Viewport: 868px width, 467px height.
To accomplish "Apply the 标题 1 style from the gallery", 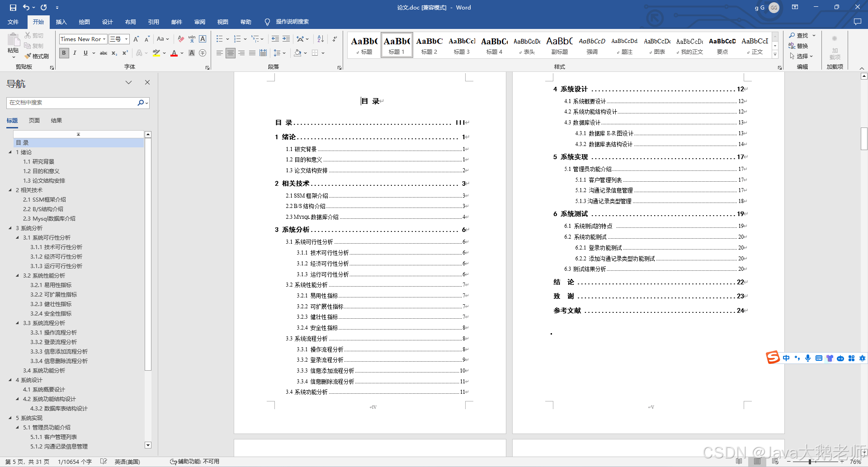I will [x=397, y=45].
